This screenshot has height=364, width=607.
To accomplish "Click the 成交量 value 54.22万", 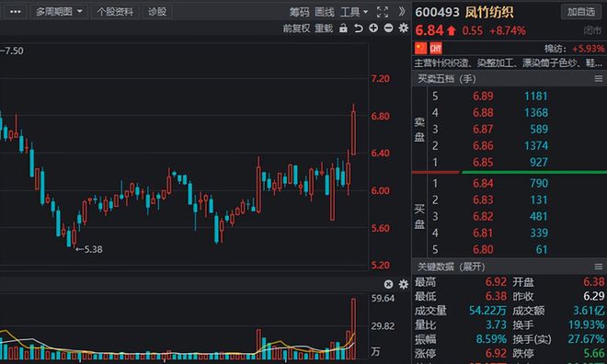I will pos(487,311).
